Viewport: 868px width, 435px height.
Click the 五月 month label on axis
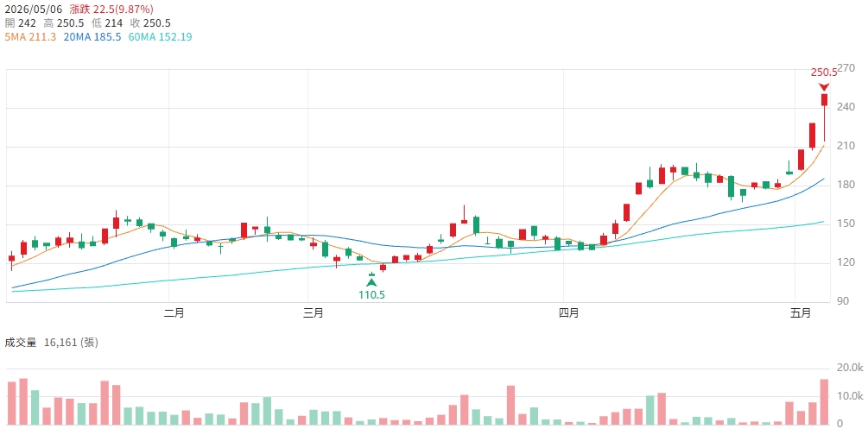click(x=801, y=314)
